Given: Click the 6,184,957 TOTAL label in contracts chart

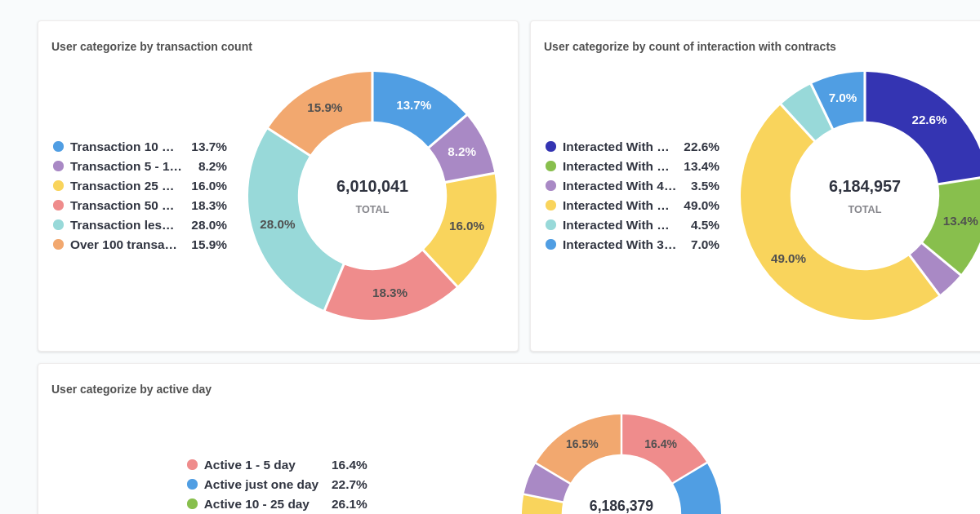Looking at the screenshot, I should tap(865, 186).
